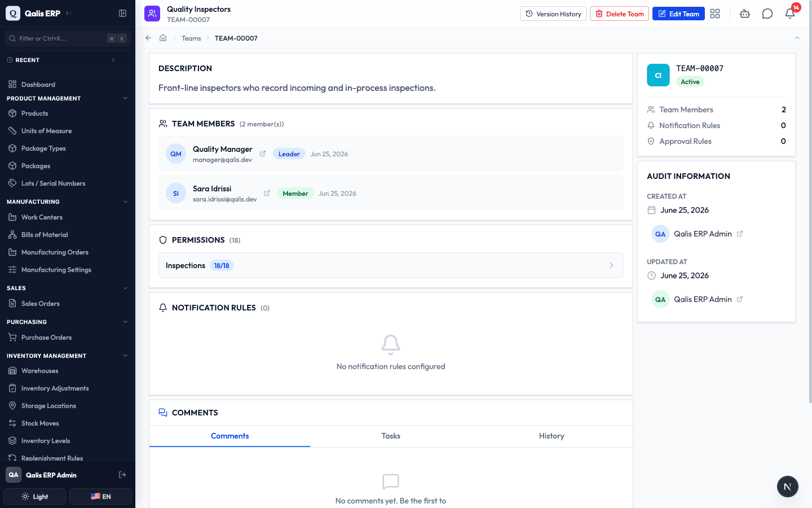Open the AI assistant robot icon
This screenshot has height=508, width=812.
coord(745,14)
